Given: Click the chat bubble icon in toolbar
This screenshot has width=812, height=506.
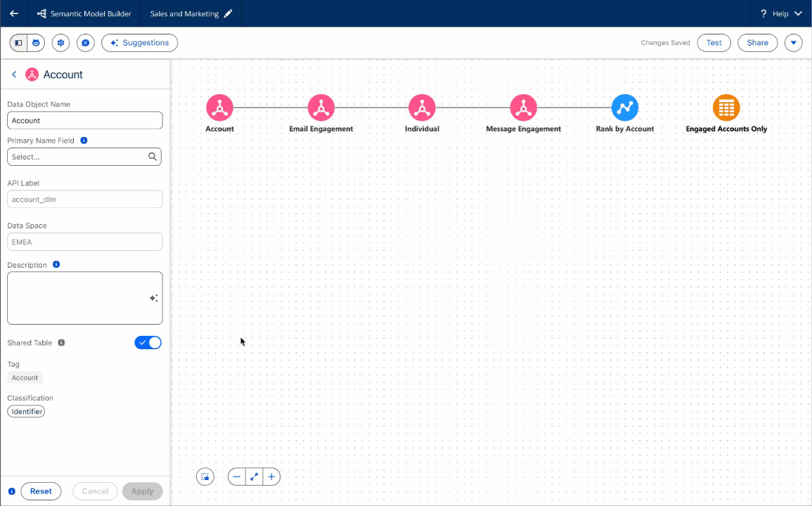Looking at the screenshot, I should (86, 43).
